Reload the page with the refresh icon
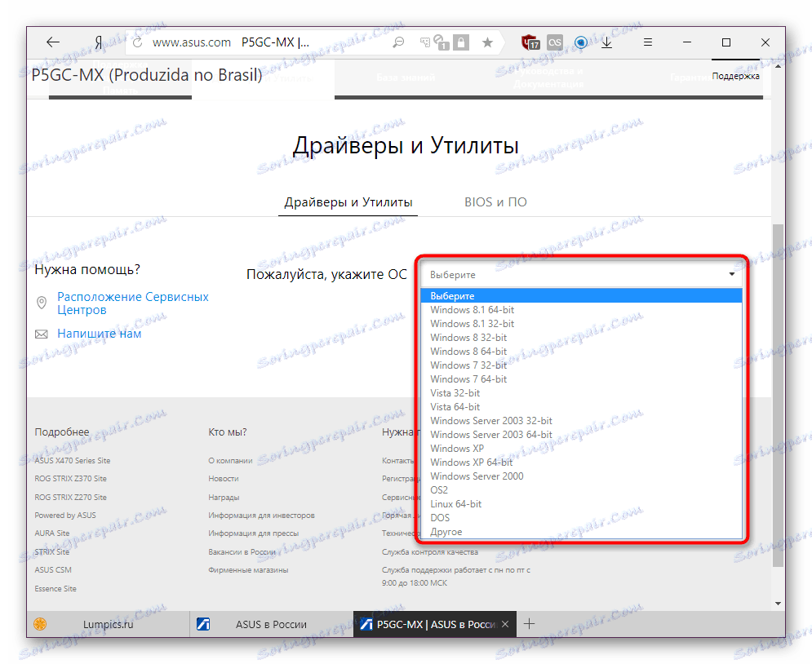The width and height of the screenshot is (812, 664). click(137, 42)
